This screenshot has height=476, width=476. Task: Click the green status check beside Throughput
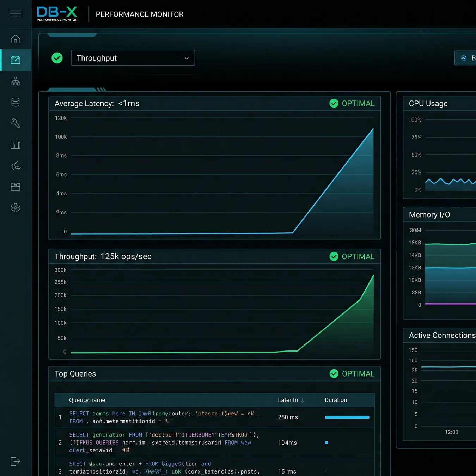pyautogui.click(x=57, y=58)
